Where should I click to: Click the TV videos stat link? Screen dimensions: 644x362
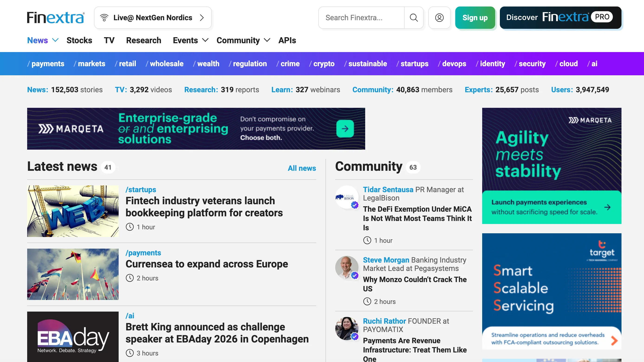(143, 89)
